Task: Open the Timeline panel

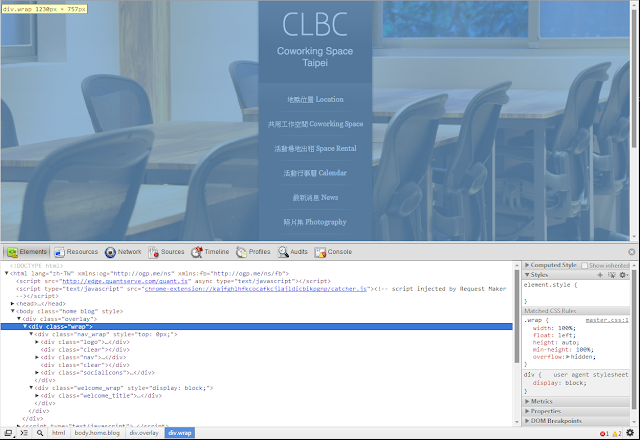Action: (x=210, y=252)
